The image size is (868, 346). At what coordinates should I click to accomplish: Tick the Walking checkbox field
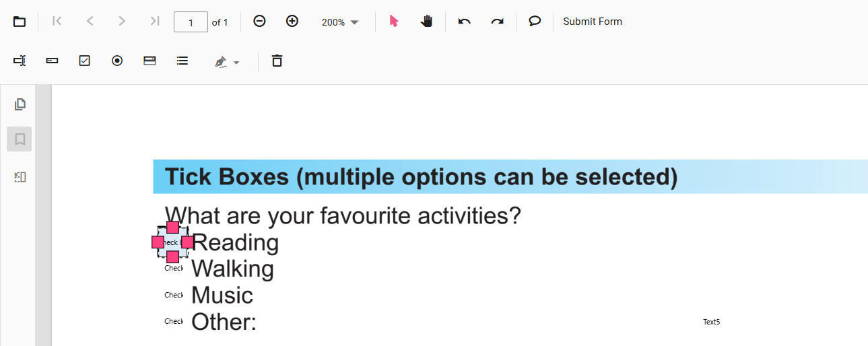tap(174, 268)
